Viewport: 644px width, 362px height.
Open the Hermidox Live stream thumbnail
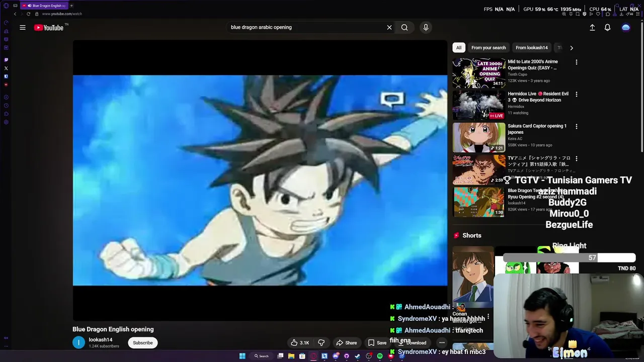[x=478, y=105]
